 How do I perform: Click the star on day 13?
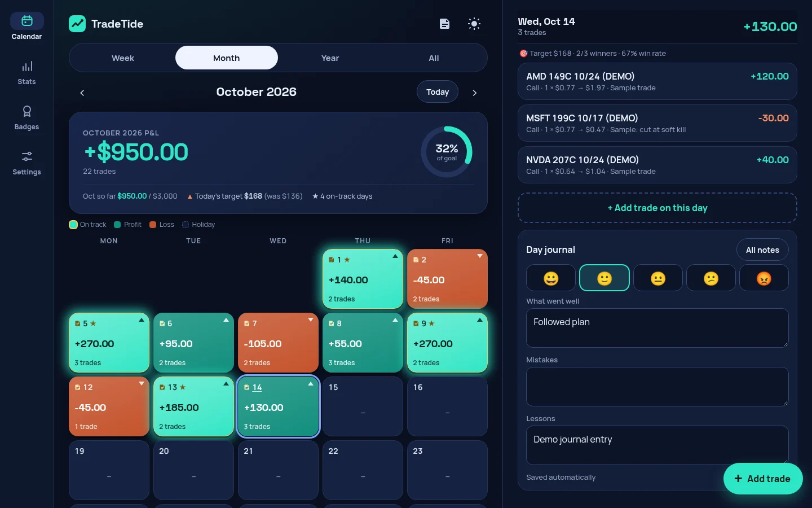pyautogui.click(x=183, y=387)
